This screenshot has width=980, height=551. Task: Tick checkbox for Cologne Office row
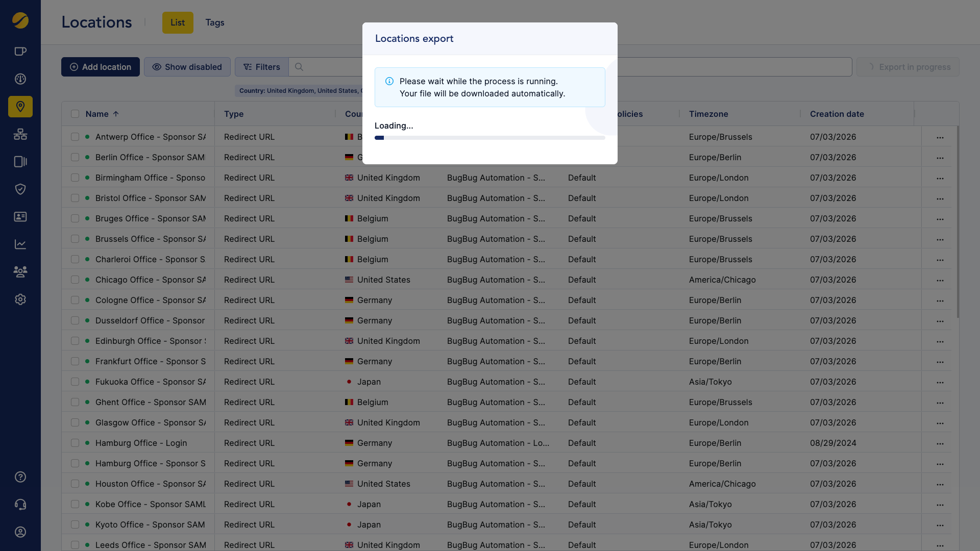coord(75,300)
